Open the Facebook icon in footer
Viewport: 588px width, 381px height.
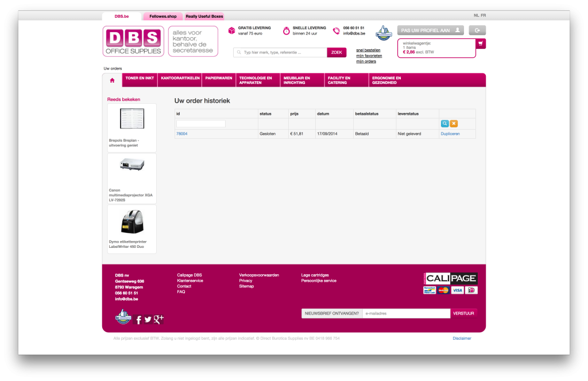coord(138,320)
